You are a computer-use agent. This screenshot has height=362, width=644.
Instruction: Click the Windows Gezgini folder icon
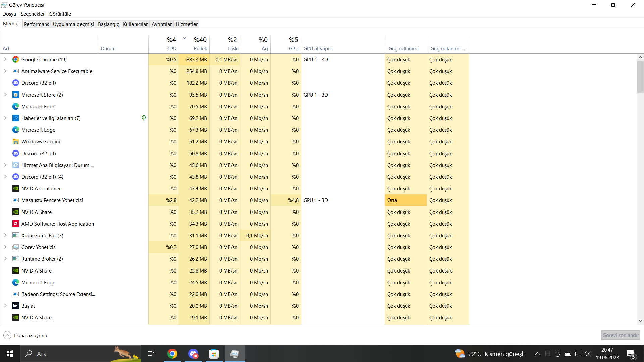16,142
